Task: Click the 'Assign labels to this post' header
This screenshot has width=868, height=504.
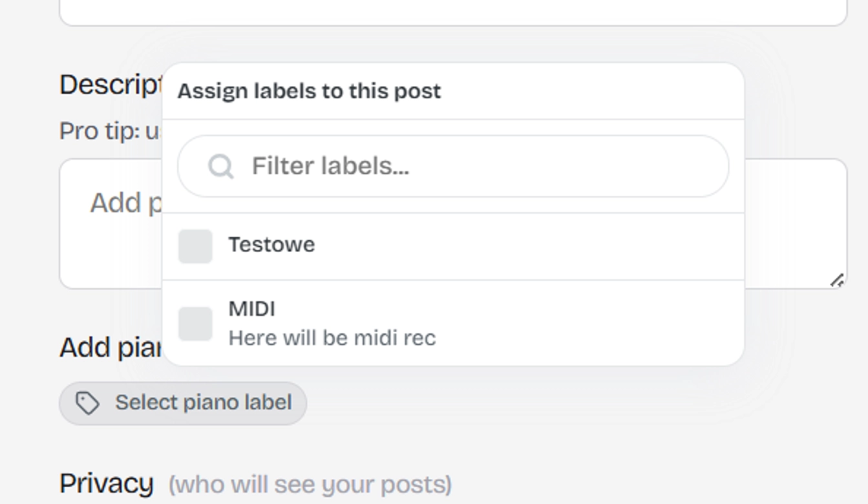Action: 309,91
